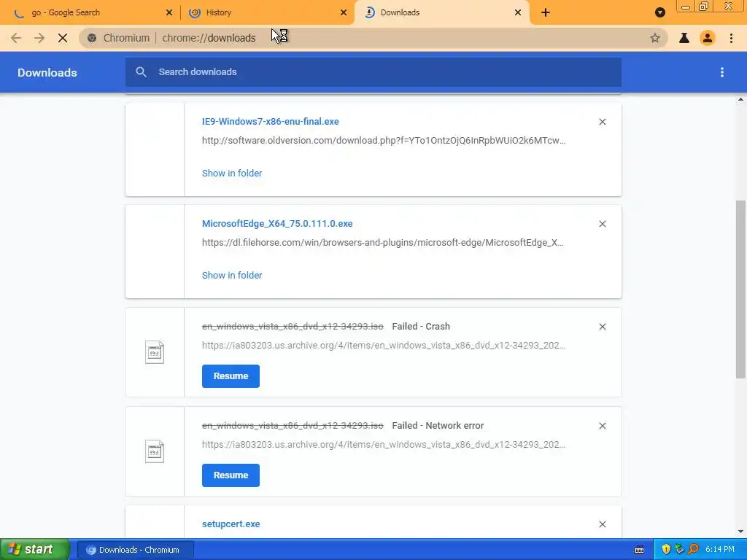Click the archive.org URL under Failed - Crash
Screen dimensions: 747x560
click(x=384, y=345)
